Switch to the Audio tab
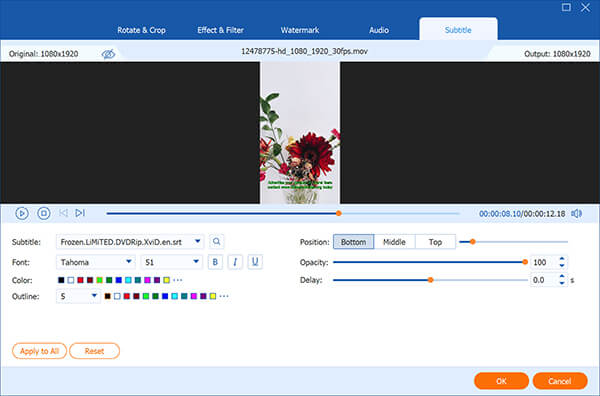The width and height of the screenshot is (600, 396). click(x=379, y=30)
